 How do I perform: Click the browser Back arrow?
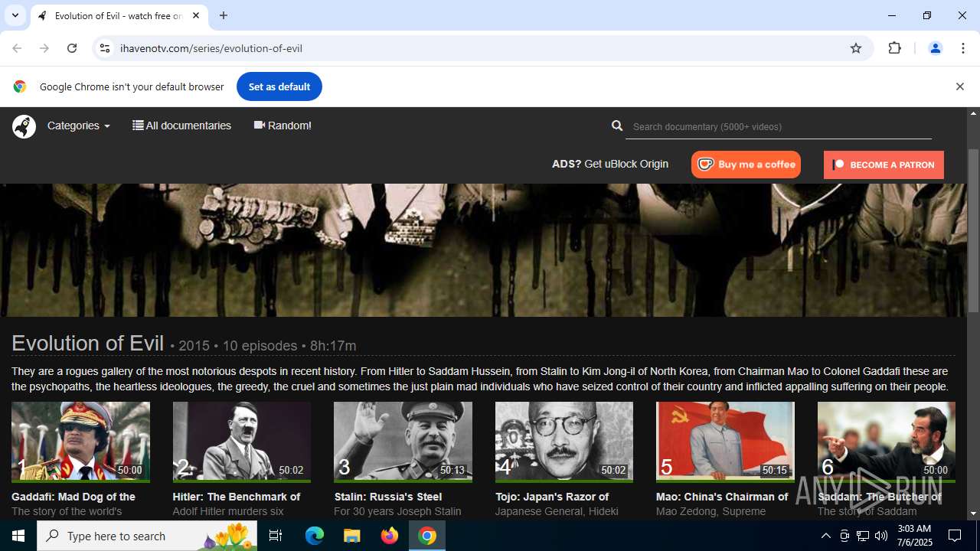[x=17, y=48]
